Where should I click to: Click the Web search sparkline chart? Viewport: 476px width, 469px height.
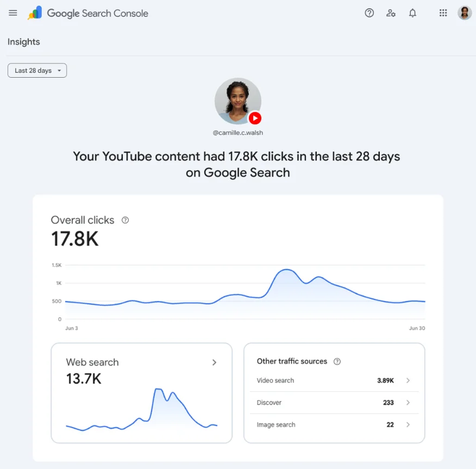click(x=141, y=409)
